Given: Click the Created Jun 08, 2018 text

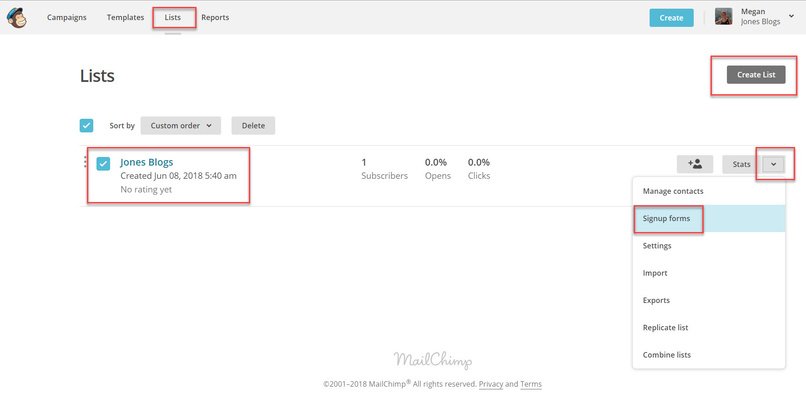Looking at the screenshot, I should [x=178, y=176].
